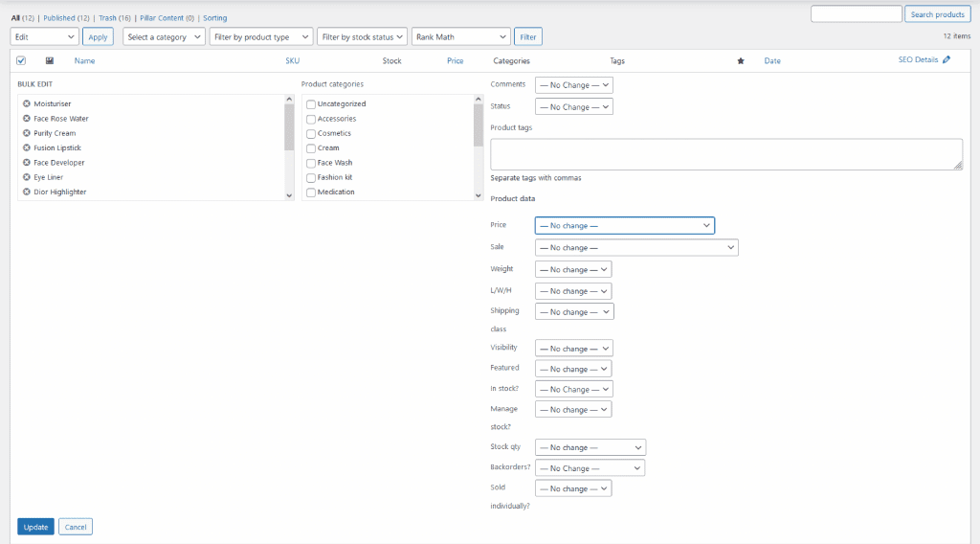The height and width of the screenshot is (544, 980).
Task: Cancel the bulk edit
Action: tap(76, 527)
